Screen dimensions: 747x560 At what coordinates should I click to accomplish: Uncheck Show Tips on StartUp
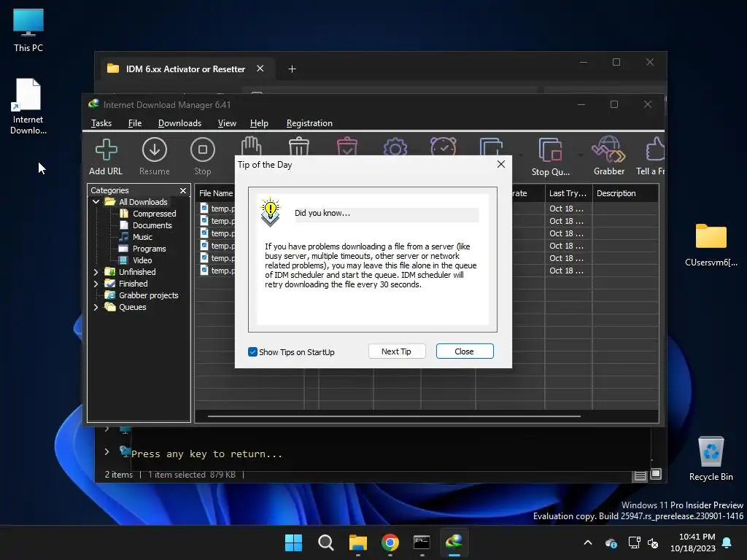tap(252, 352)
